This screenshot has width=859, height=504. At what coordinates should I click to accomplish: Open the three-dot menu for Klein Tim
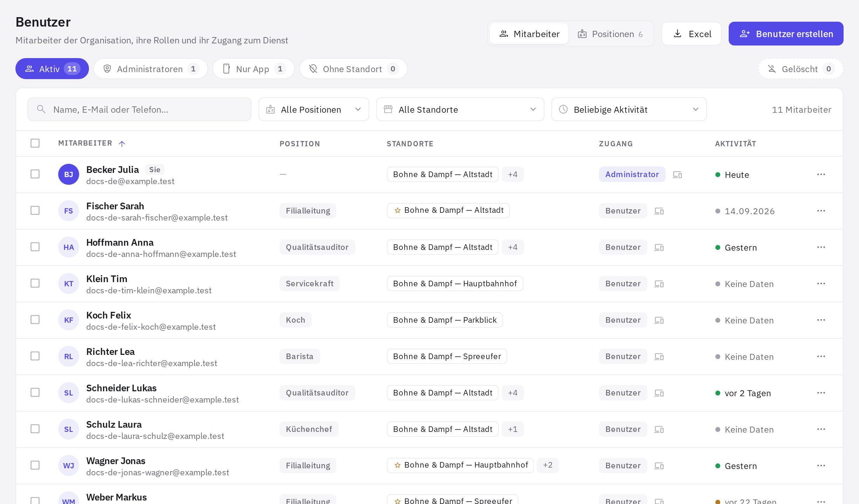pos(821,283)
